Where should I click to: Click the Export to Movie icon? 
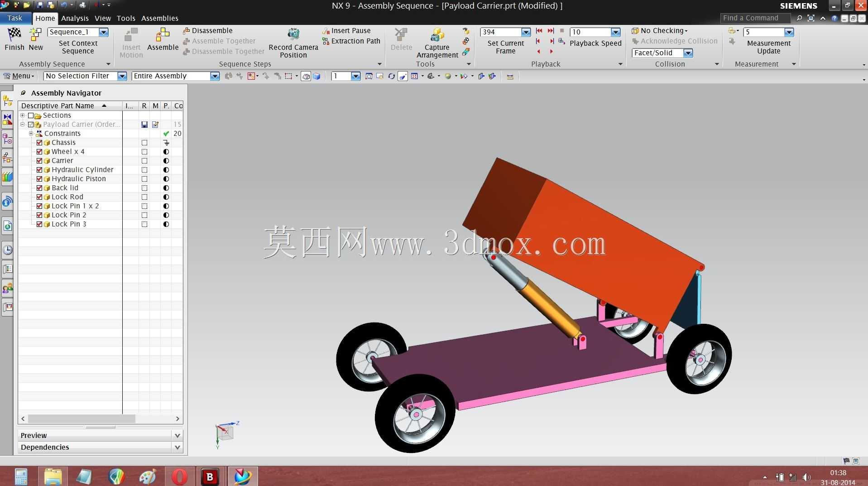click(561, 41)
